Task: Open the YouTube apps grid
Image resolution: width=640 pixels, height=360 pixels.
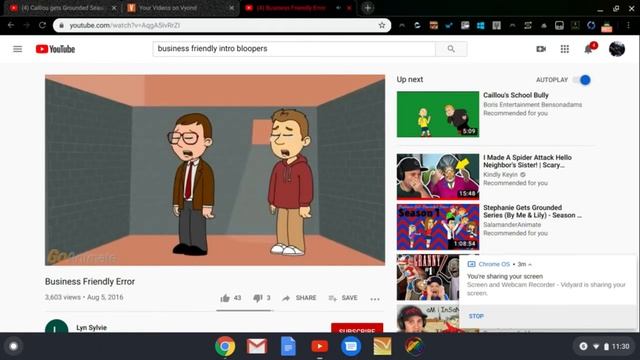Action: [564, 49]
